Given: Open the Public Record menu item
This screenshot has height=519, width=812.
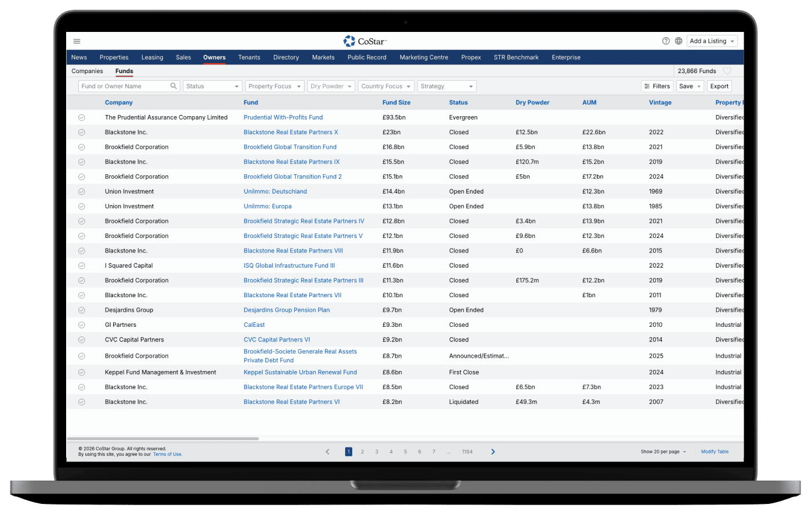Looking at the screenshot, I should (x=367, y=57).
